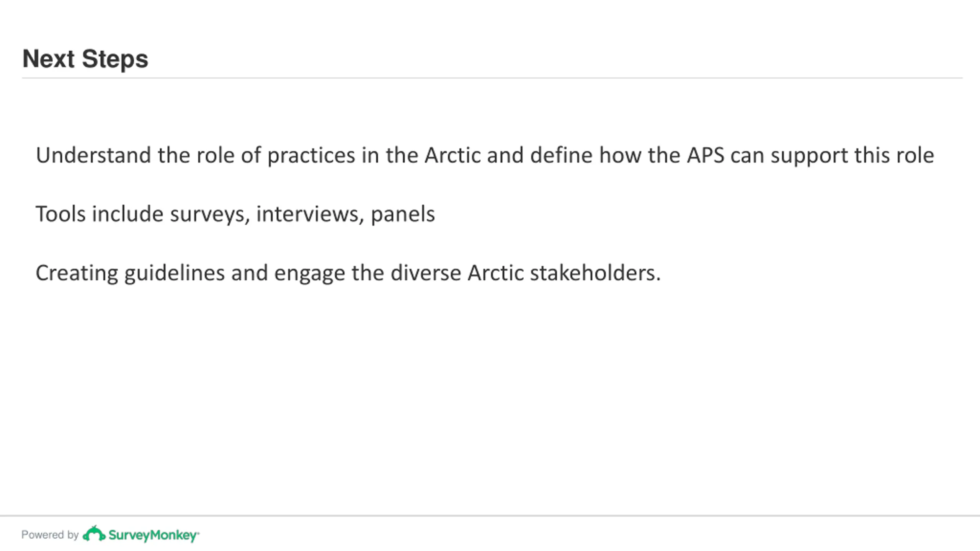The height and width of the screenshot is (551, 980).
Task: Select the word "Steps" in the title
Action: pyautogui.click(x=115, y=60)
